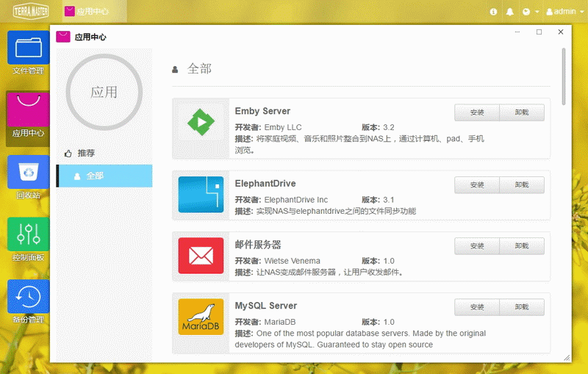Open the admin user menu
Image resolution: width=588 pixels, height=374 pixels.
click(x=564, y=12)
